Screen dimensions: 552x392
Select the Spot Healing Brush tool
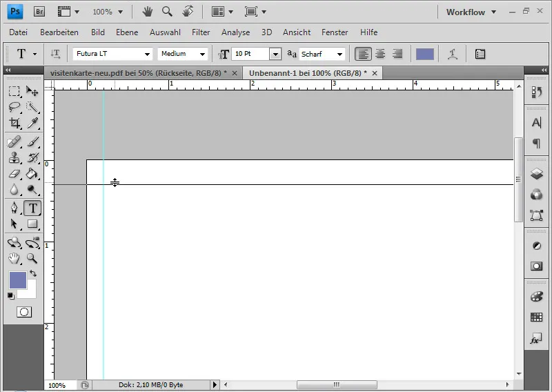[x=14, y=142]
